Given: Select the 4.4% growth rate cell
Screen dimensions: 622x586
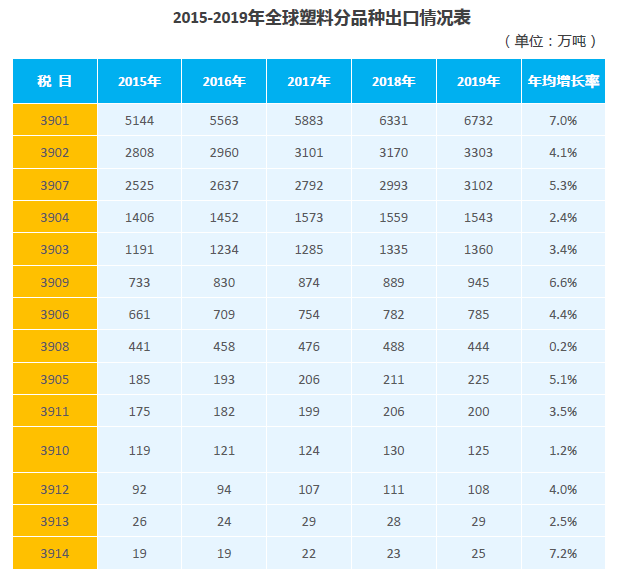Looking at the screenshot, I should (x=563, y=314).
